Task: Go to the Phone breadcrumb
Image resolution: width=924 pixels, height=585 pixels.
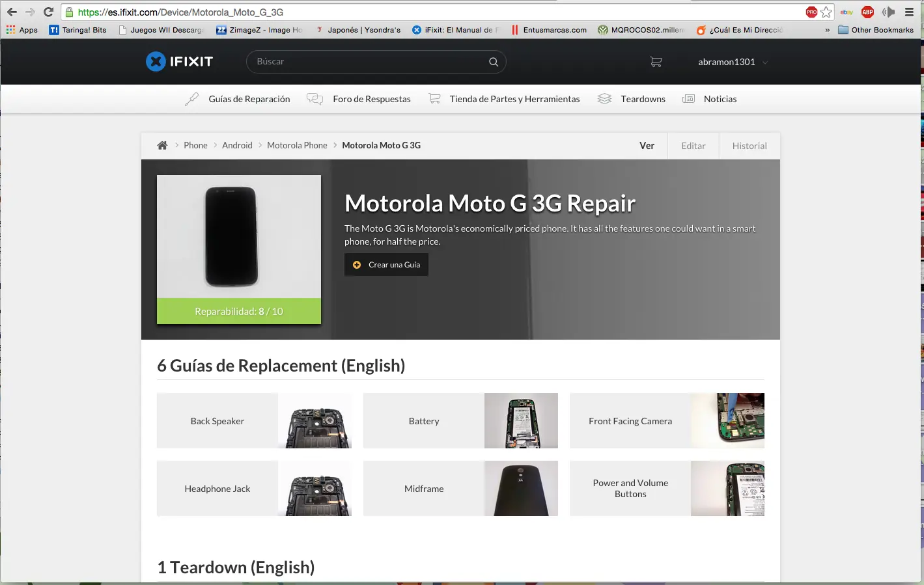Action: click(x=195, y=145)
